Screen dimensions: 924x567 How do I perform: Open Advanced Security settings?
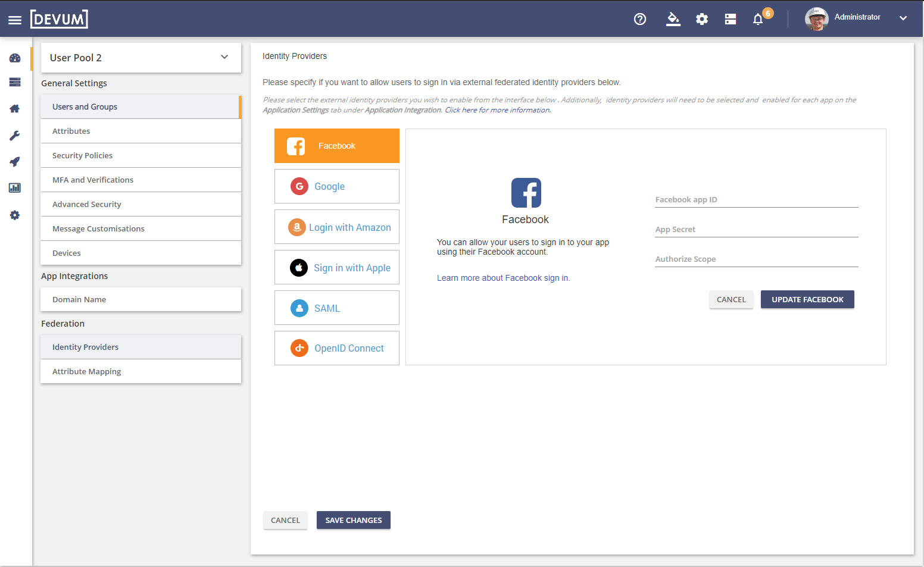[141, 205]
